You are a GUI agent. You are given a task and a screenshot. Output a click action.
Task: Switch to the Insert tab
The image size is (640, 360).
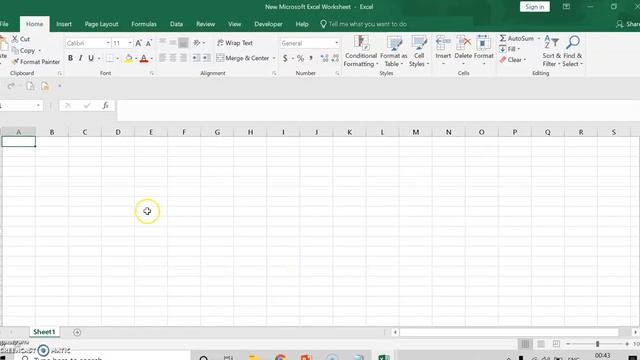tap(64, 24)
